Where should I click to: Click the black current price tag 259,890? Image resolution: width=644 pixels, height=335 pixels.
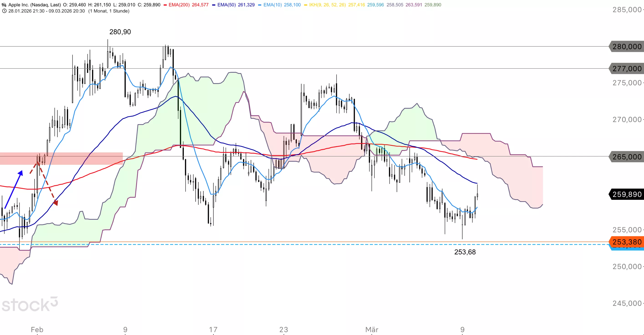pyautogui.click(x=626, y=194)
